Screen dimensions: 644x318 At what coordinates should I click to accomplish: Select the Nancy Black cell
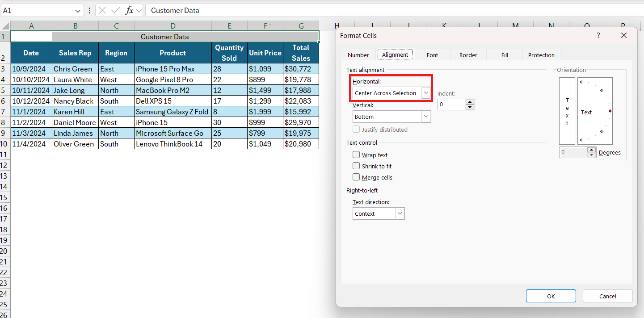point(75,101)
